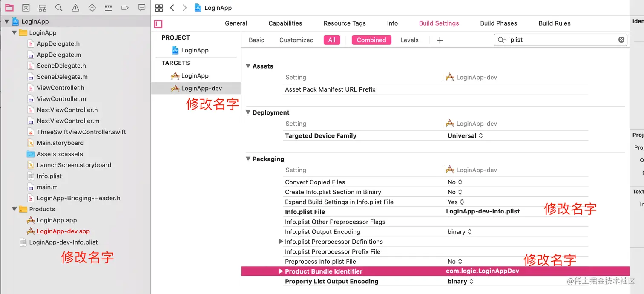This screenshot has height=294, width=644.
Task: Clear the plist search field
Action: coord(621,40)
